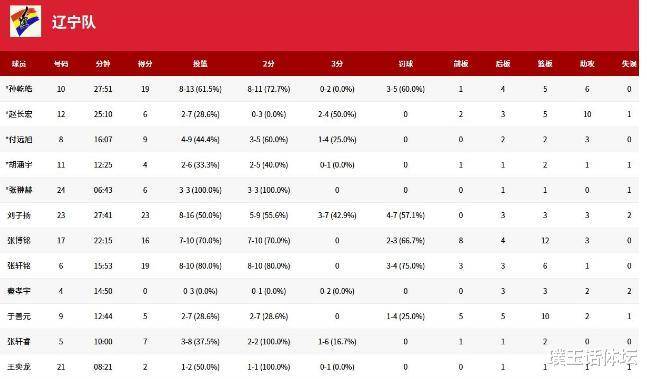The height and width of the screenshot is (379, 647).
Task: Open player 张博铭 wearing number 17
Action: [19, 240]
